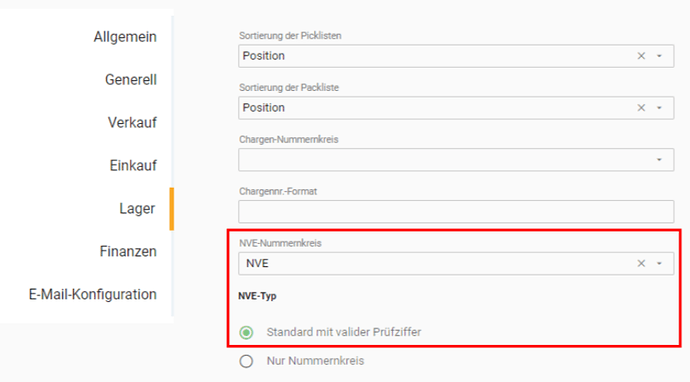Open the NVE-Nummernkreis dropdown arrow
Image resolution: width=690 pixels, height=382 pixels.
[x=659, y=264]
